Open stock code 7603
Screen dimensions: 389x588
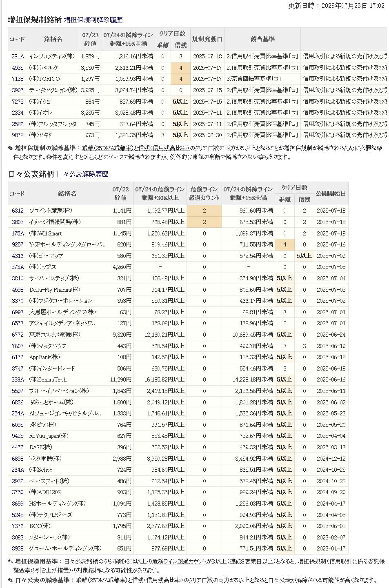18,346
